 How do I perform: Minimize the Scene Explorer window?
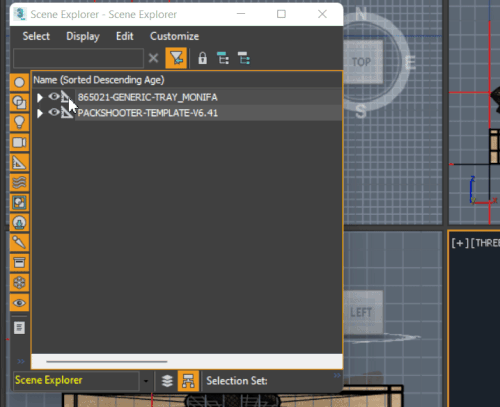(x=241, y=14)
